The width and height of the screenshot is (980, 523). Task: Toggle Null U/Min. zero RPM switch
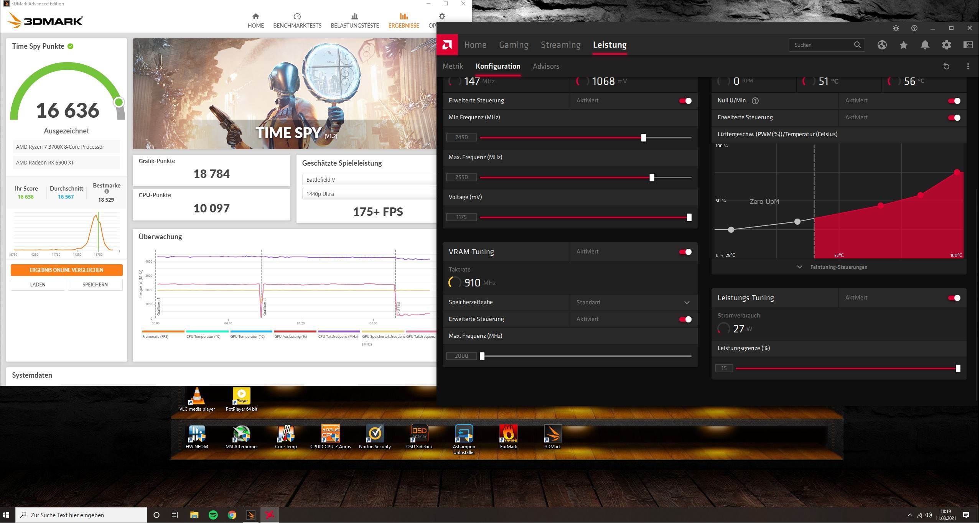tap(954, 101)
